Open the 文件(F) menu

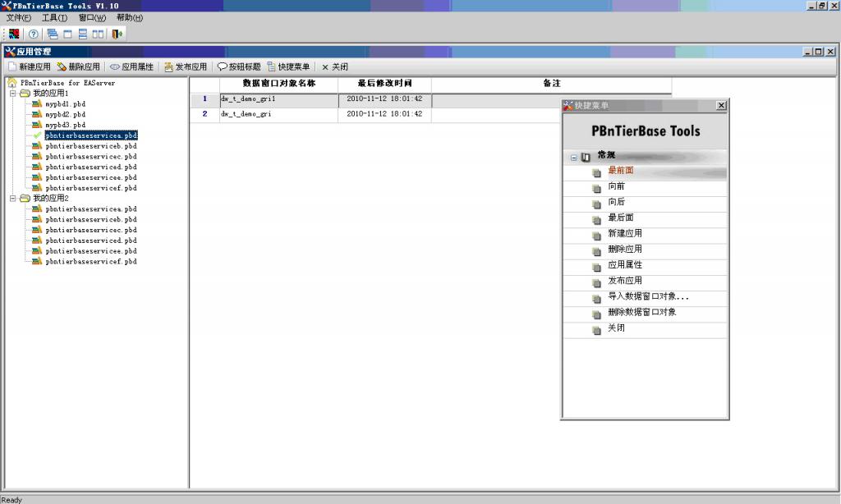tap(19, 18)
